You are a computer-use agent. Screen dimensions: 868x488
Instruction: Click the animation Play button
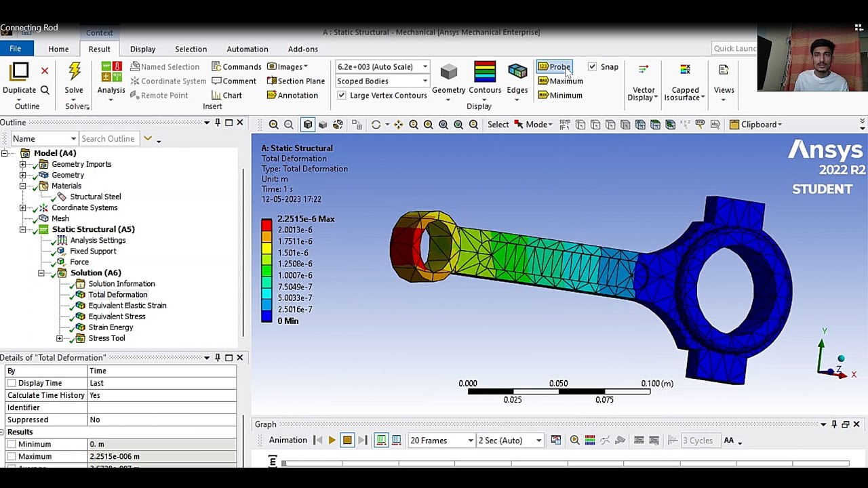[x=332, y=441]
